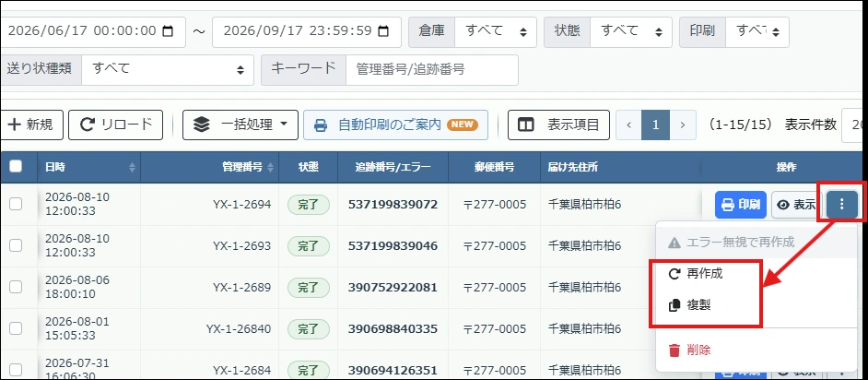The image size is (868, 380).
Task: Click the 状態 column header
Action: point(309,167)
